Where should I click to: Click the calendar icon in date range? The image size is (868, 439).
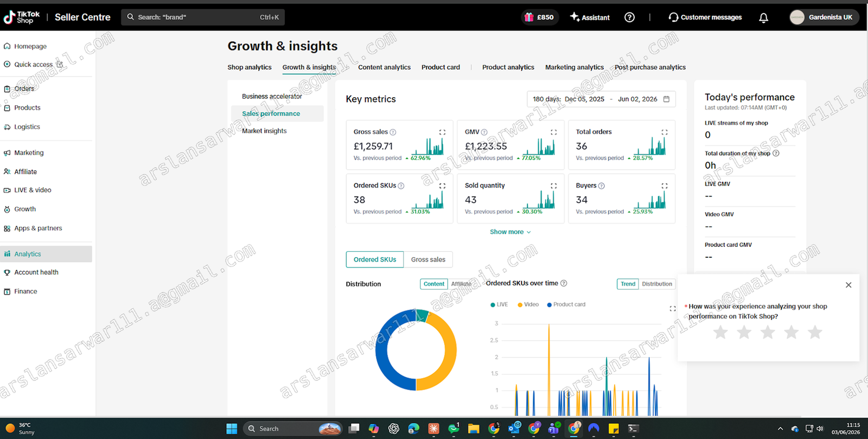666,99
